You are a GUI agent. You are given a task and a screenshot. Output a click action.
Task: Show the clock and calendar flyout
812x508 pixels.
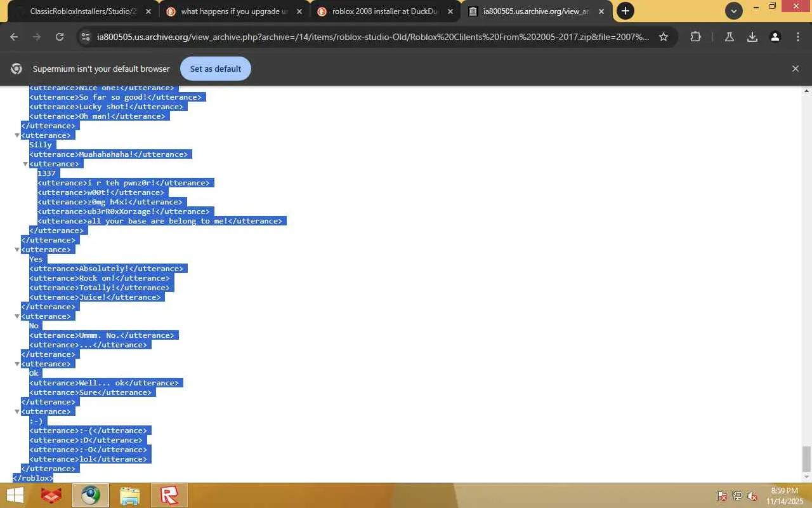[x=784, y=495]
